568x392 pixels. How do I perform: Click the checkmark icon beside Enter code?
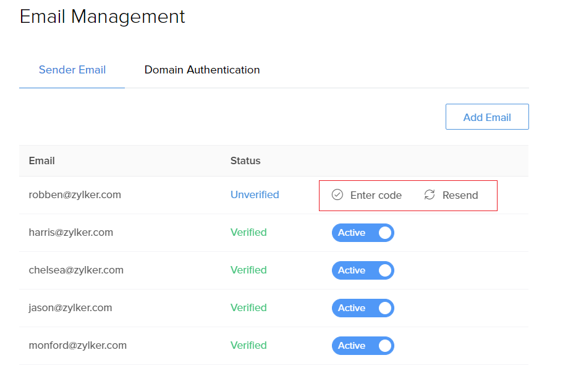click(337, 195)
